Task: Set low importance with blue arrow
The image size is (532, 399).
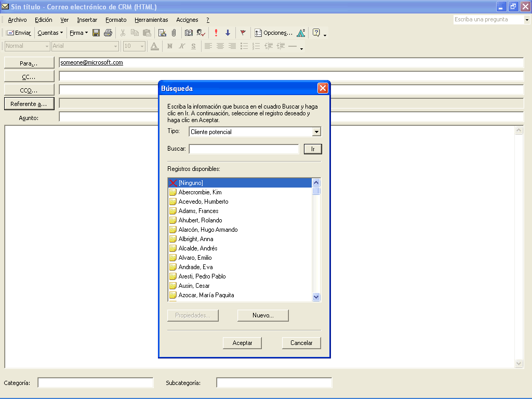Action: pos(228,33)
